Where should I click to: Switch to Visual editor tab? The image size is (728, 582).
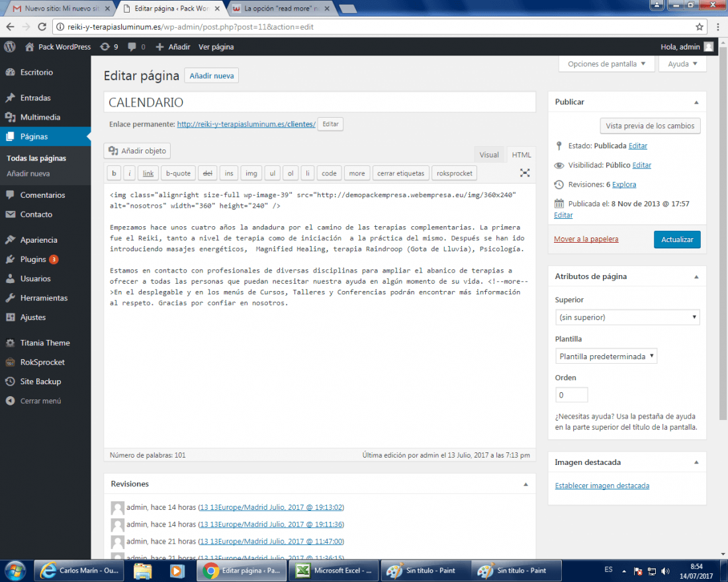[x=489, y=155]
